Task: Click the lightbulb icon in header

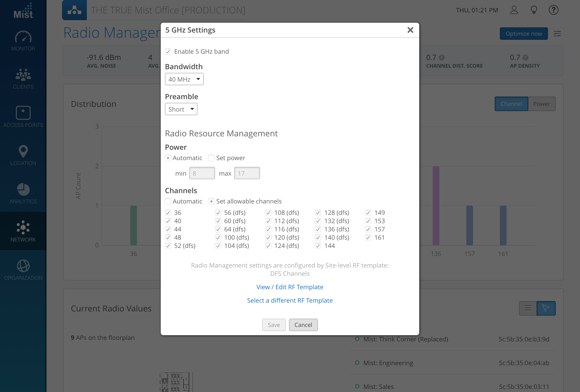Action: [534, 10]
